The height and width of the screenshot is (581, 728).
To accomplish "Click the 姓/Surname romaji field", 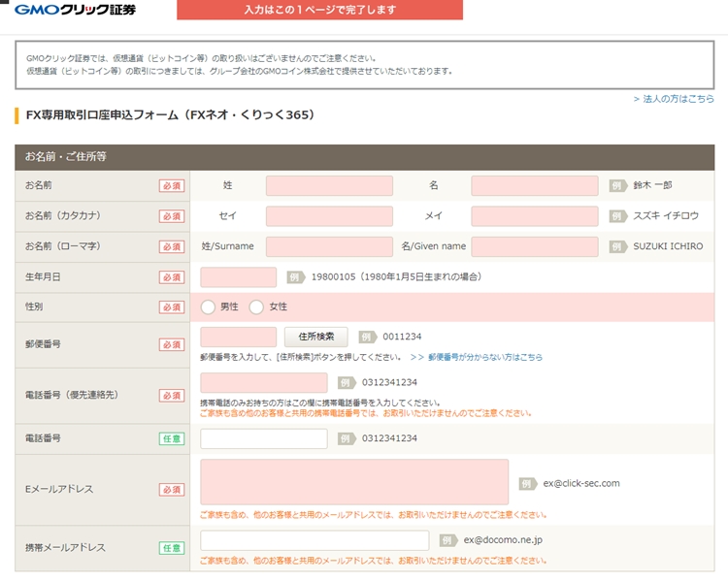I will tap(329, 247).
